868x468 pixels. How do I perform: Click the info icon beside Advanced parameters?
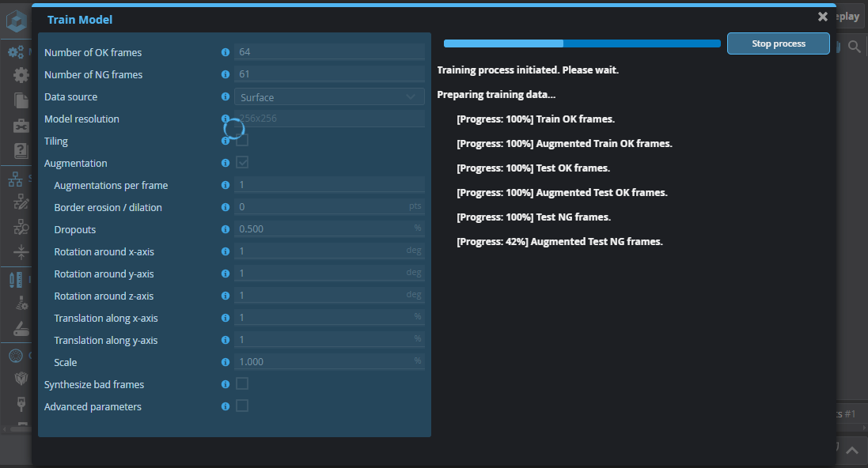226,406
